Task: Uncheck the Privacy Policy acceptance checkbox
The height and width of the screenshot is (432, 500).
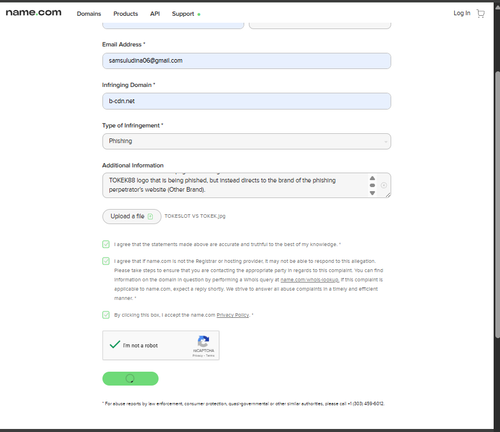Action: pyautogui.click(x=106, y=315)
